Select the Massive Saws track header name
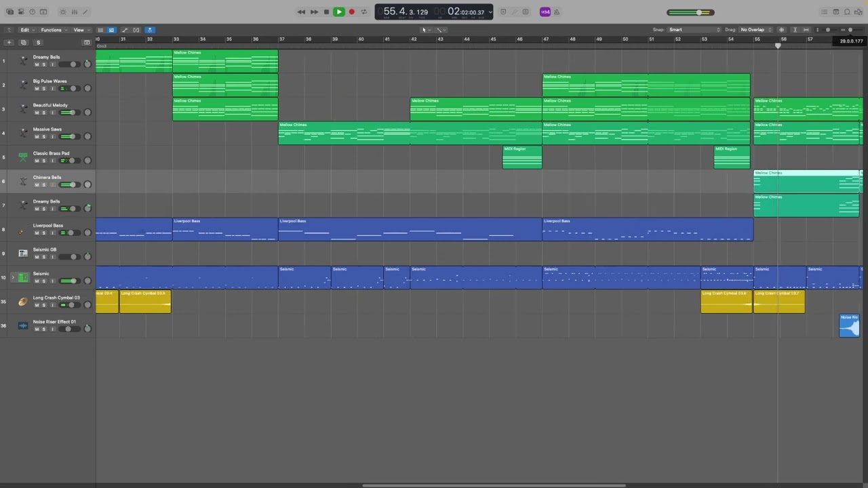Viewport: 868px width, 488px height. 47,129
